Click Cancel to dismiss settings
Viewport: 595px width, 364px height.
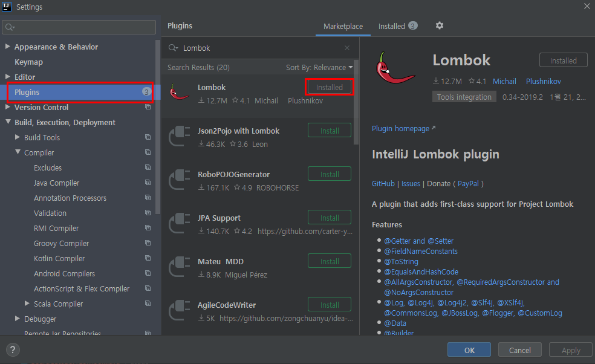[x=519, y=350]
